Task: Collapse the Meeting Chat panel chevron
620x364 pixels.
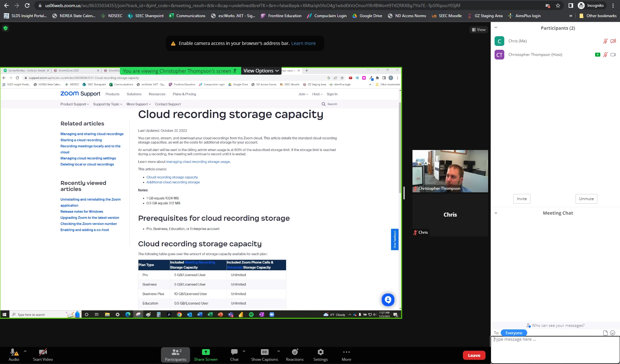Action: click(496, 213)
